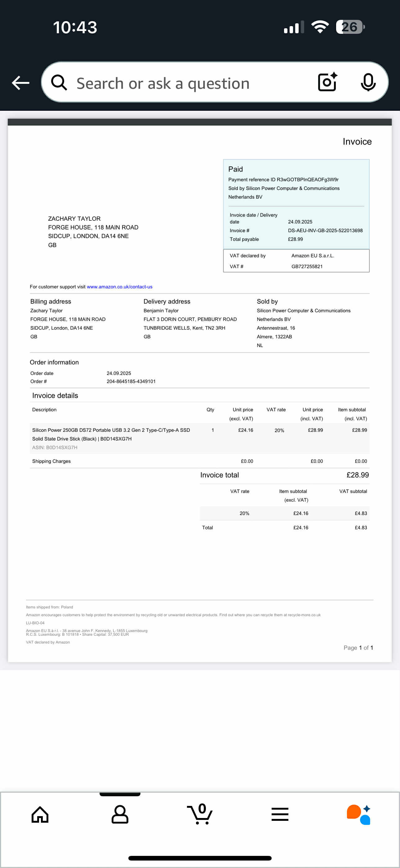Tap the back arrow in the header

[20, 83]
